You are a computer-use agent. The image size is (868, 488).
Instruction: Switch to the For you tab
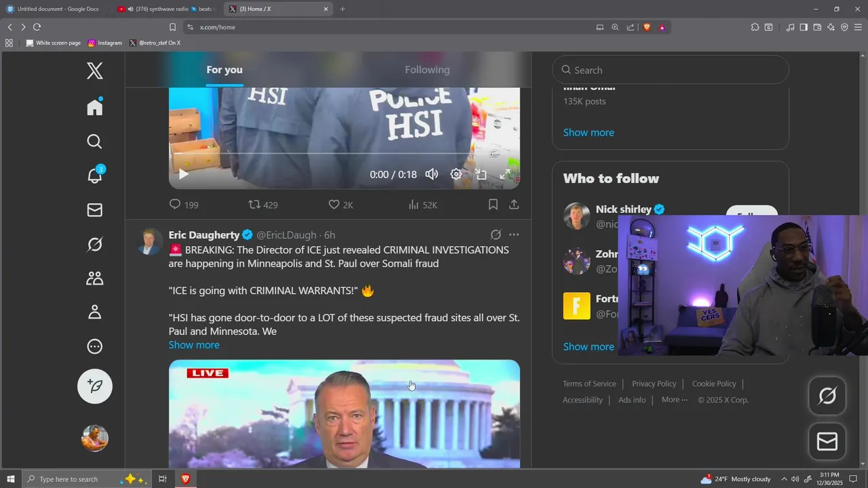[x=224, y=70]
